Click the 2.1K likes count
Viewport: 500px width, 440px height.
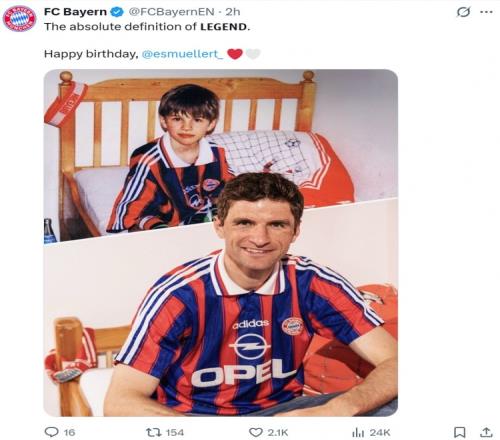[x=278, y=433]
